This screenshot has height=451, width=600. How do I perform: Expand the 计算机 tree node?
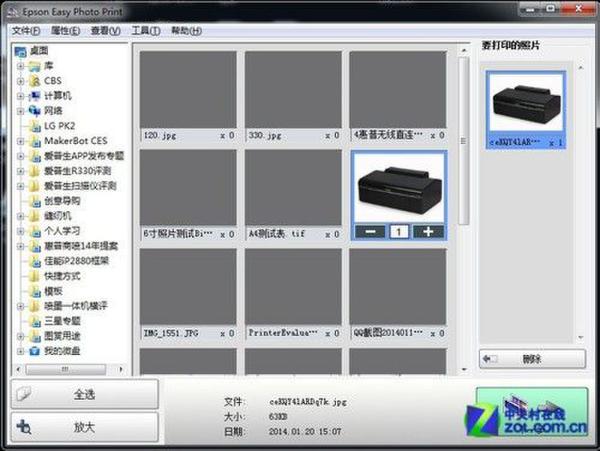point(21,96)
